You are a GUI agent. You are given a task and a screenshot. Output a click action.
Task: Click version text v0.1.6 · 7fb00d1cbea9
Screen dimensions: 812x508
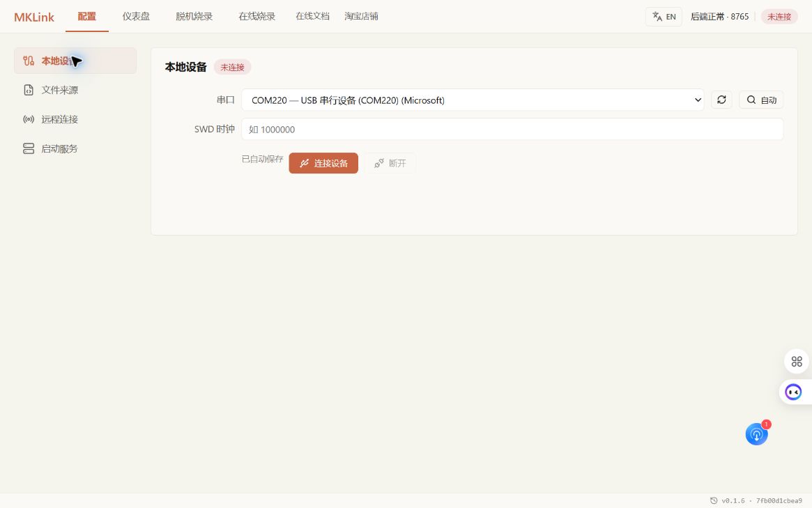[761, 500]
